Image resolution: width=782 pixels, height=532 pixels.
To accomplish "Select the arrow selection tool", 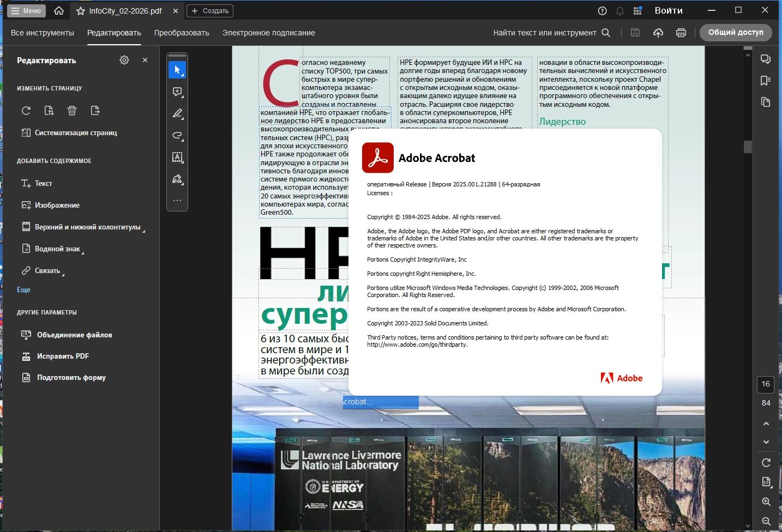I will tap(177, 70).
